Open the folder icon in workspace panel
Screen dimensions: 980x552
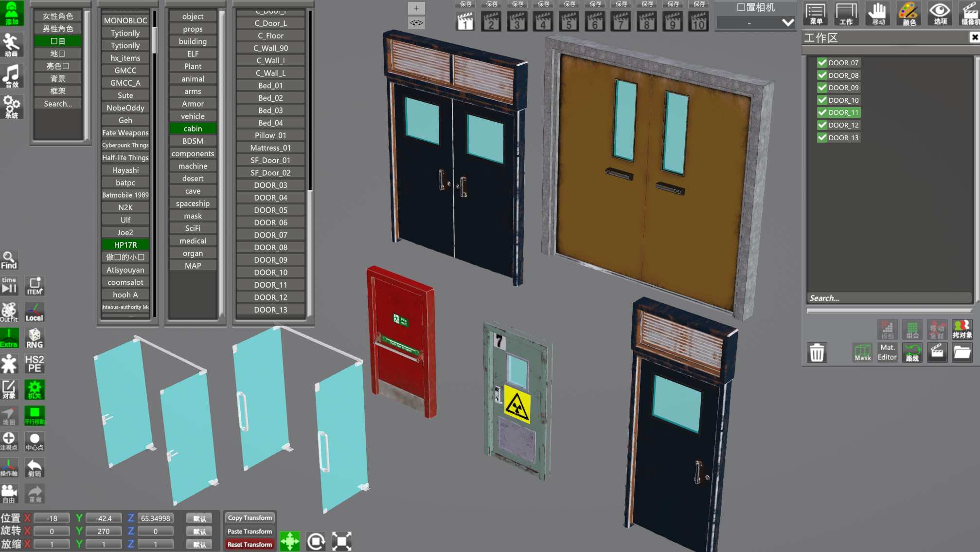point(962,352)
